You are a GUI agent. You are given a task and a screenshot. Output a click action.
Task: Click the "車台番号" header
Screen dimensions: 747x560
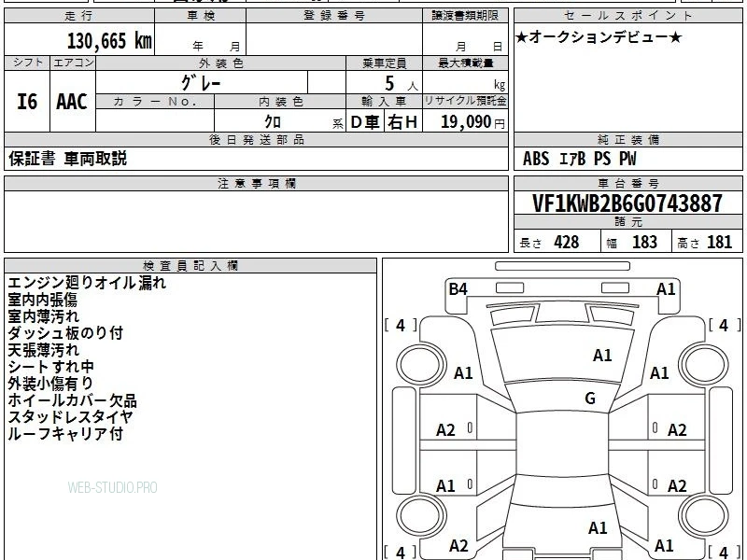[627, 183]
